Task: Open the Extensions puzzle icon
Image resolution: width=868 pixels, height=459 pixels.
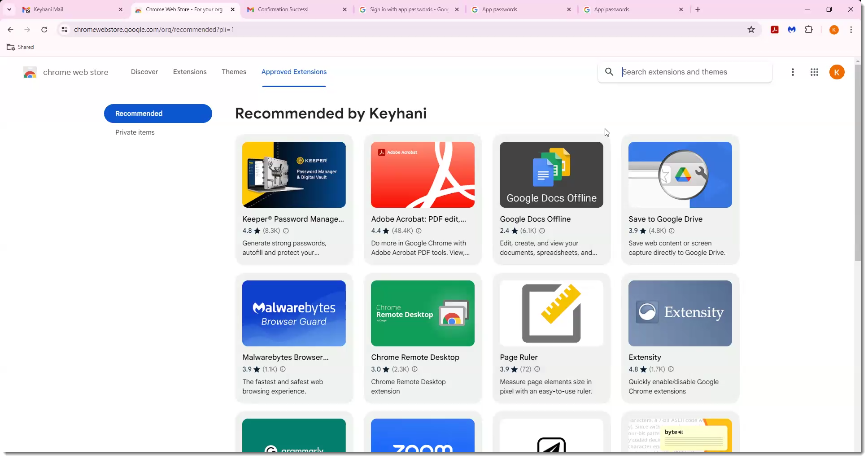Action: pyautogui.click(x=809, y=30)
